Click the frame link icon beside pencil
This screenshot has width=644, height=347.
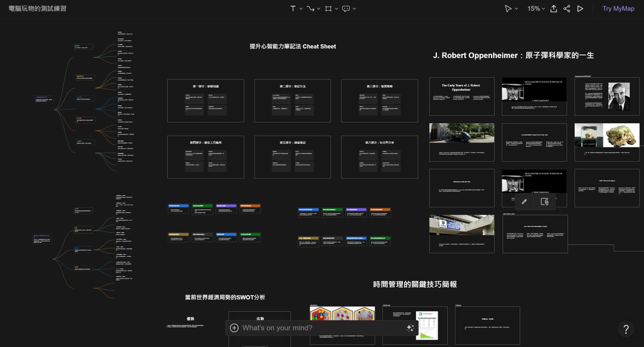click(x=545, y=202)
